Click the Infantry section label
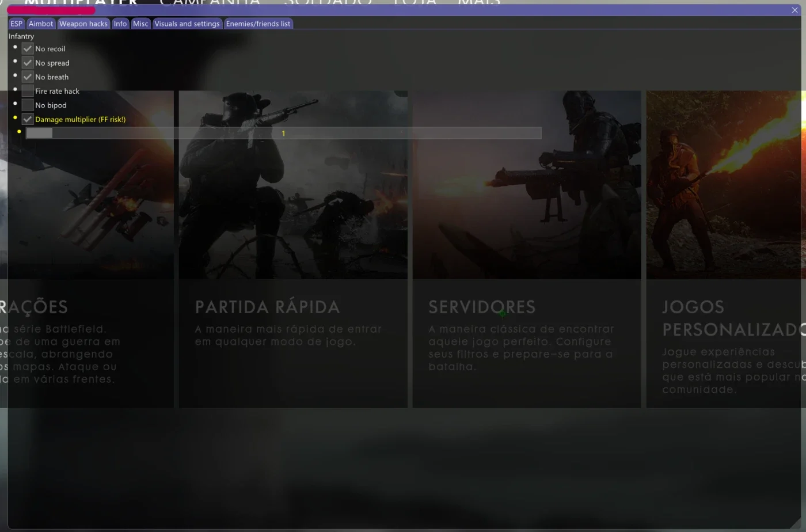 click(21, 36)
